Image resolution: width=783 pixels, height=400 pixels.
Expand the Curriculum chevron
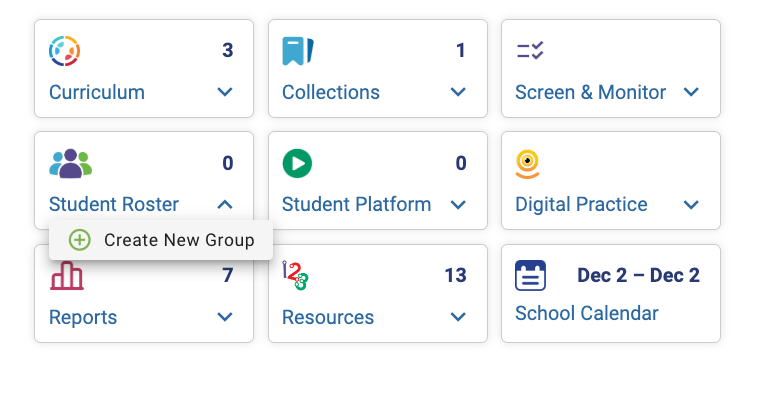tap(225, 92)
